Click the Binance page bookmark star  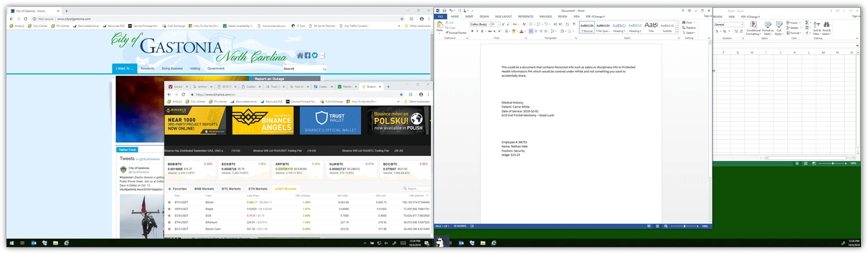coord(401,95)
